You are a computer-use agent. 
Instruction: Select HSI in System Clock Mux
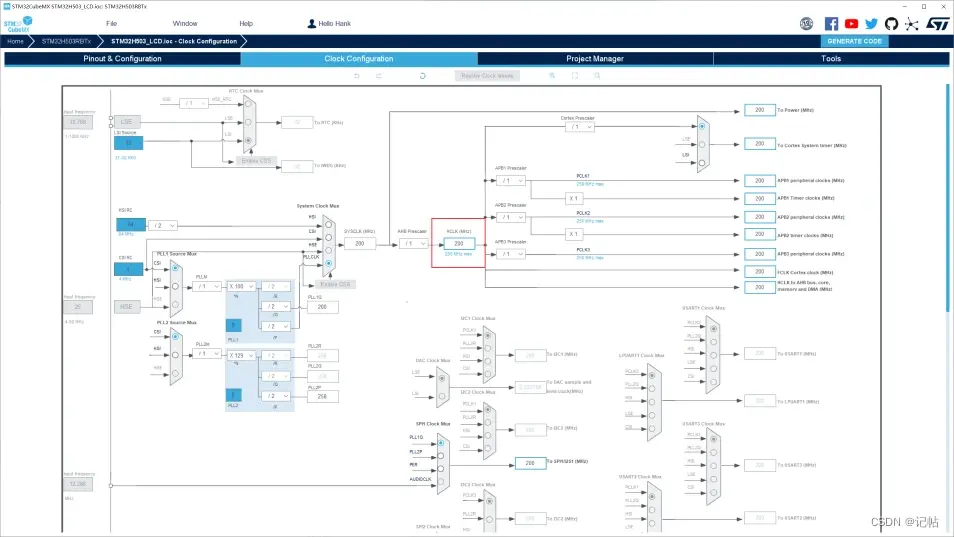click(x=329, y=224)
